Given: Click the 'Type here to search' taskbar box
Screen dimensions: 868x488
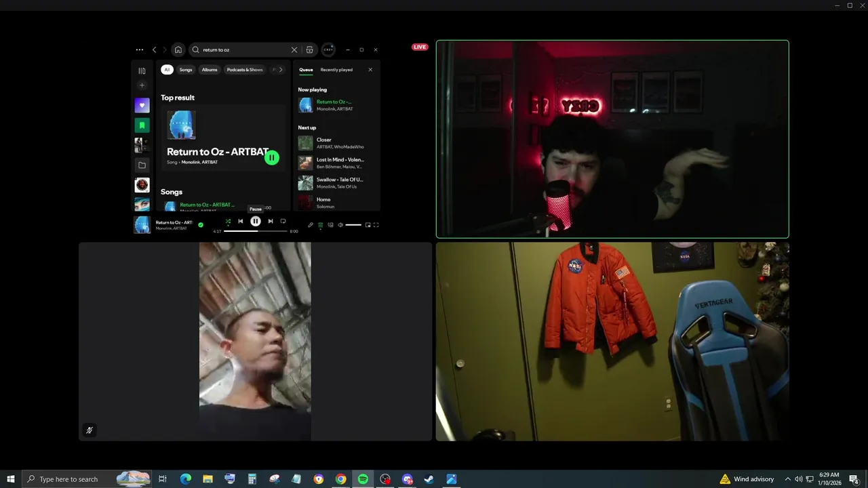Looking at the screenshot, I should coord(87,479).
